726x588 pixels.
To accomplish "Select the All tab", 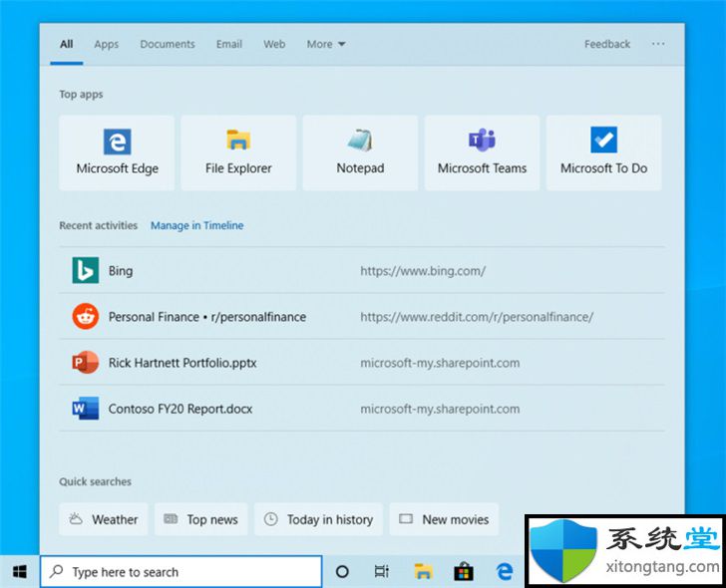I will click(x=66, y=44).
